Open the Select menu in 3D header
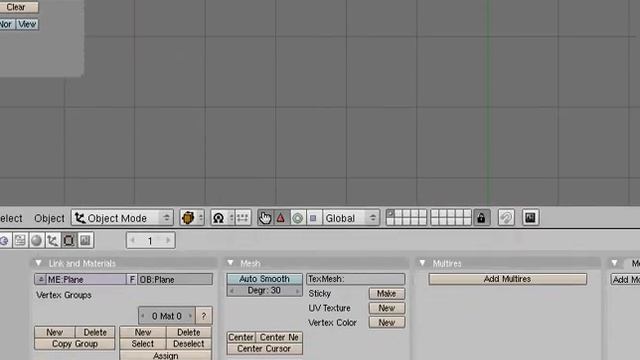The width and height of the screenshot is (640, 360). point(11,218)
